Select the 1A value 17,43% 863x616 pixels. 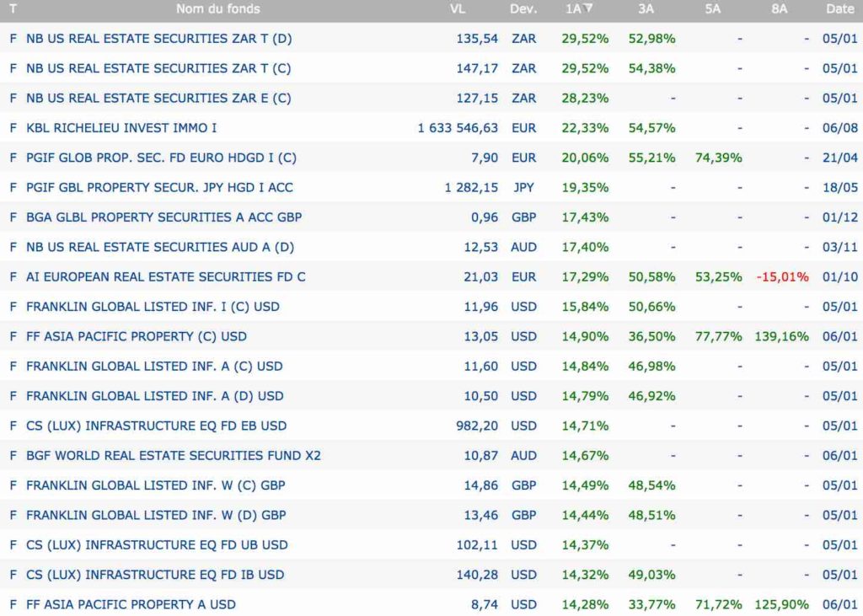(x=586, y=217)
